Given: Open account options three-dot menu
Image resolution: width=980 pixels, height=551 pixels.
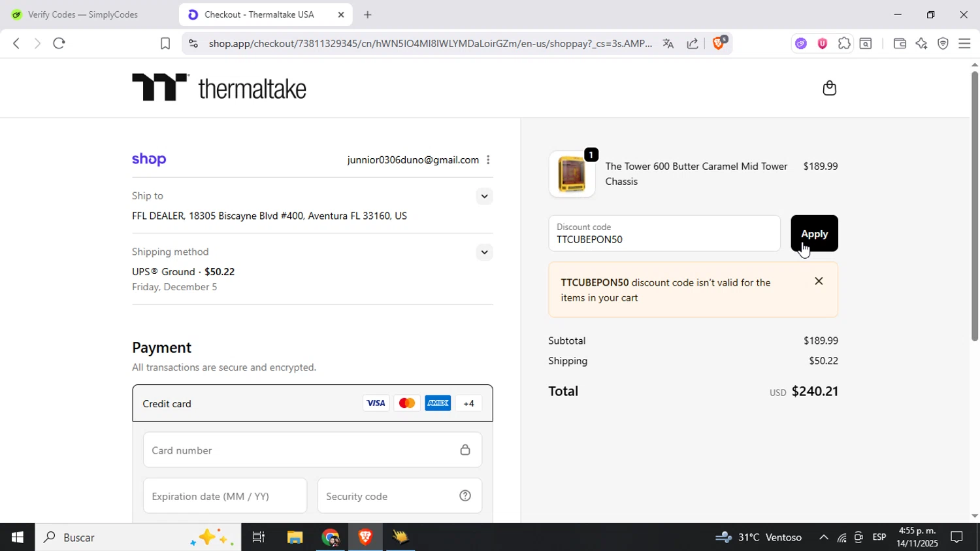Looking at the screenshot, I should coord(488,160).
